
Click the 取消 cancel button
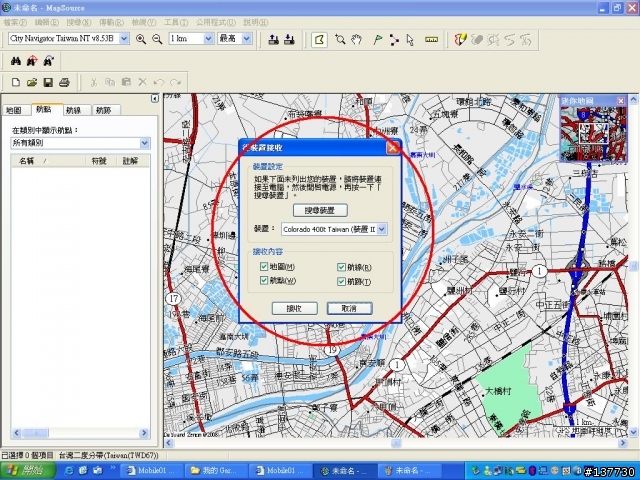349,309
